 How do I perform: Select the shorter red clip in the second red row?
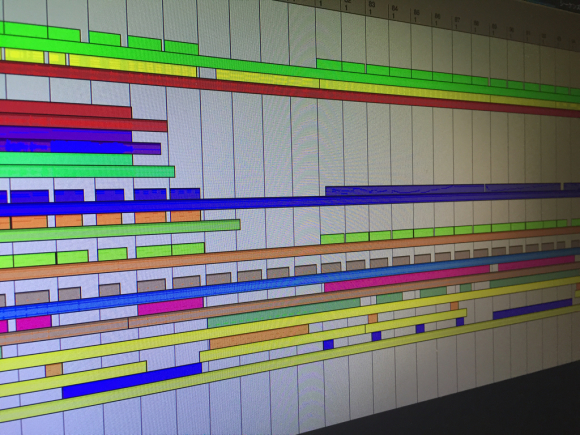[65, 109]
